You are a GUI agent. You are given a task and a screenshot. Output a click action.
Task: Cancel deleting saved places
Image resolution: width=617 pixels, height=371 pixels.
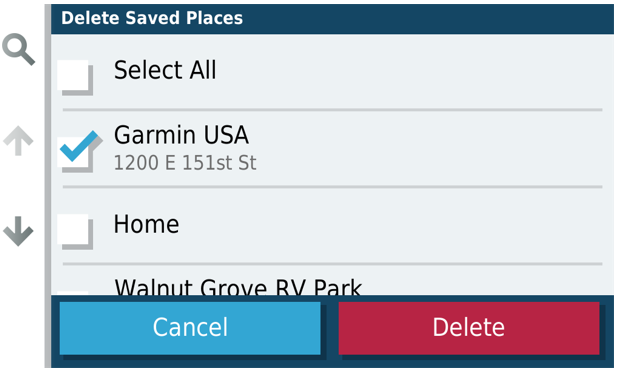click(190, 328)
